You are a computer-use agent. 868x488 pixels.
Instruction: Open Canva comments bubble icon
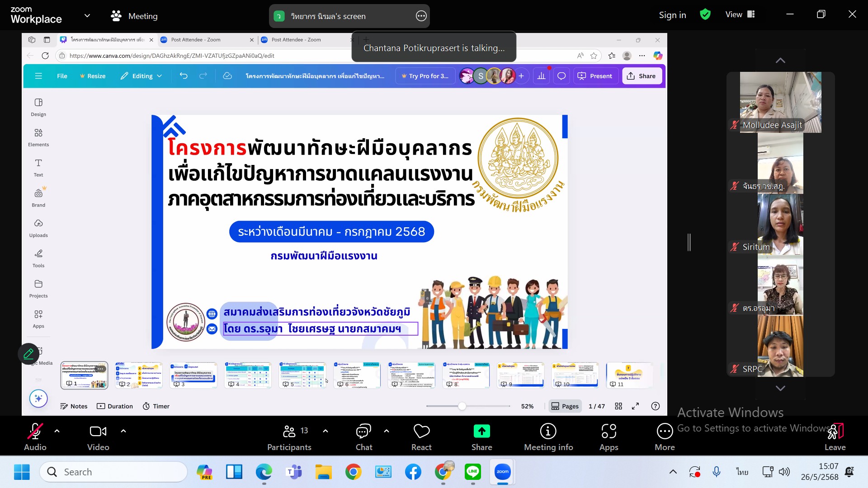click(561, 76)
